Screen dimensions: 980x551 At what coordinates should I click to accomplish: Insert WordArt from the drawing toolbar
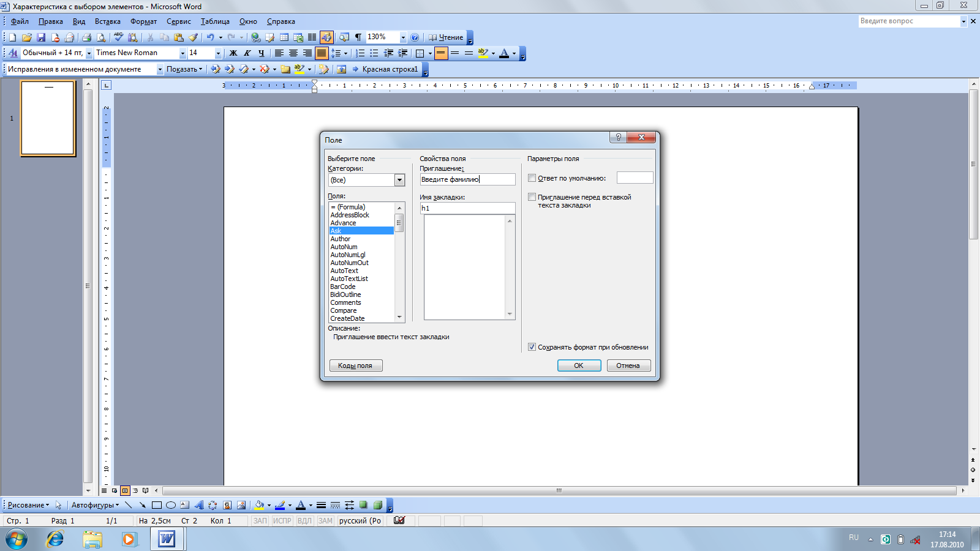199,505
